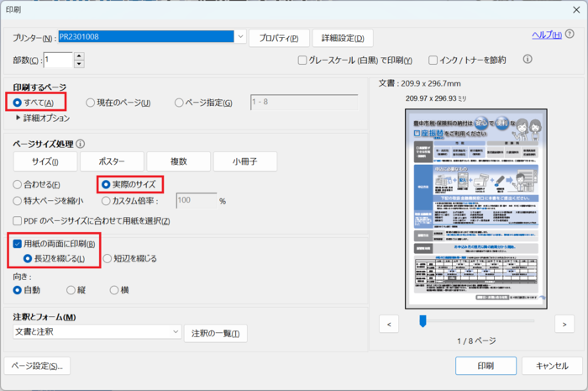Go to previous preview page arrow
588x391 pixels.
tap(389, 323)
